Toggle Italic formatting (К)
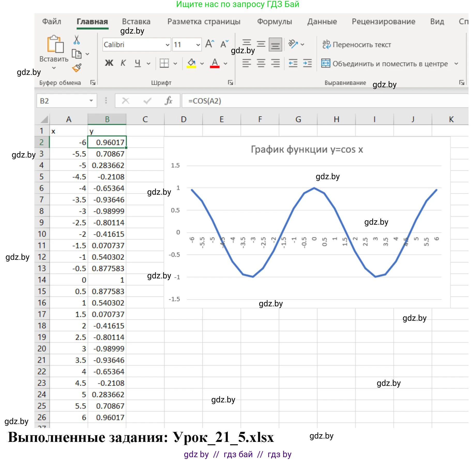Image resolution: width=476 pixels, height=460 pixels. pos(123,63)
